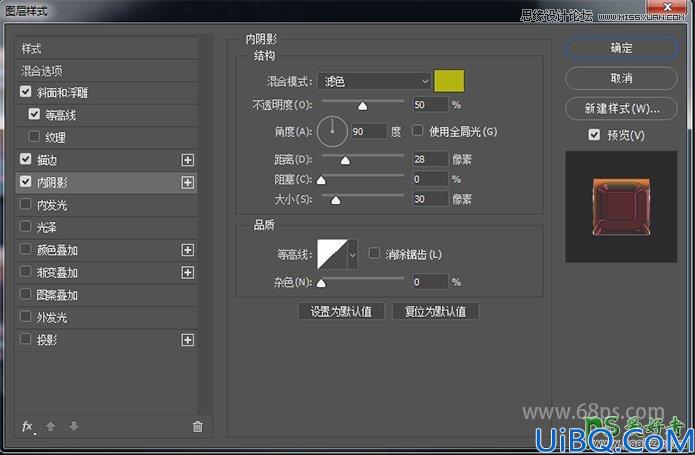Move effect down with the down arrow icon
This screenshot has width=695, height=455.
(74, 426)
